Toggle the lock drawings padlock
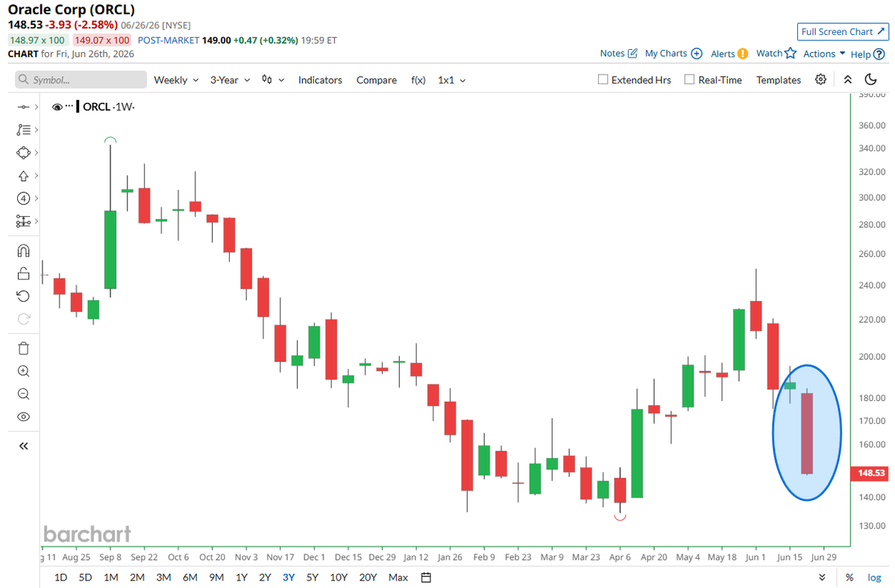Viewport: 895px width, 588px height. (x=23, y=274)
